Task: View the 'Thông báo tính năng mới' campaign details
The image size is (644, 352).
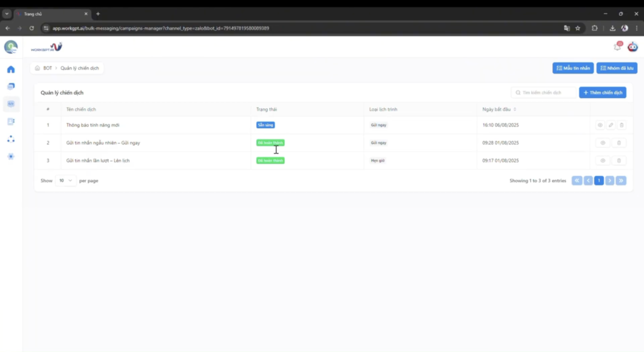Action: [600, 125]
